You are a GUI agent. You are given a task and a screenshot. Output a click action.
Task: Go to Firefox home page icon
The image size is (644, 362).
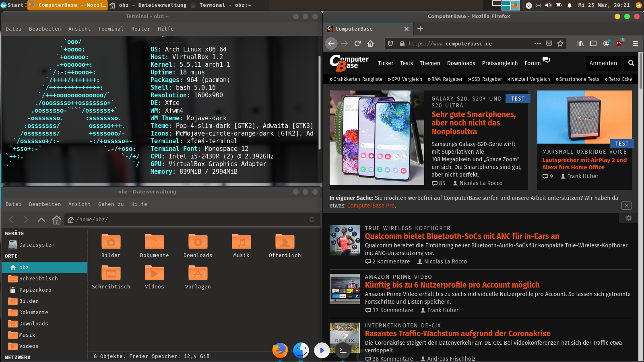[370, 43]
